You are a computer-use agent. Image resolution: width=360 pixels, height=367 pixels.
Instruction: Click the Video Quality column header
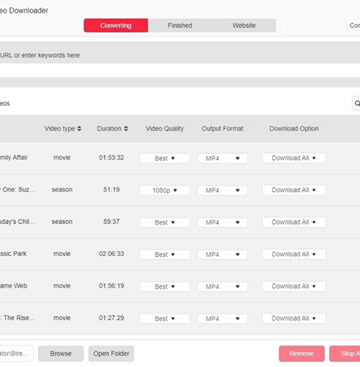165,129
